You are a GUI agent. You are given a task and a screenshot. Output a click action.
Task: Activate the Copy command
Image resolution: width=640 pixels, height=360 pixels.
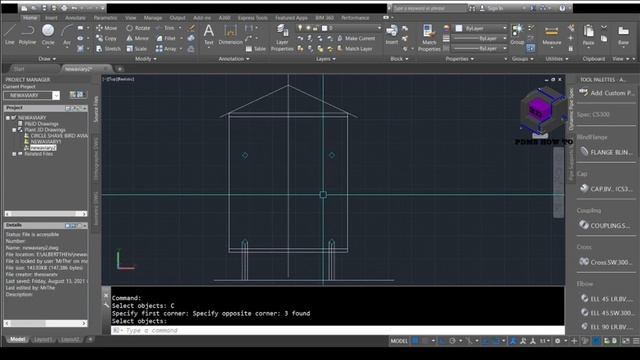coord(106,38)
